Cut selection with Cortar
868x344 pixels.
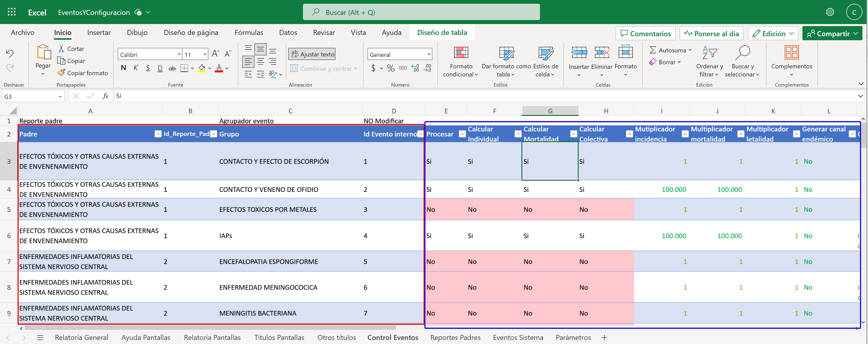[71, 49]
